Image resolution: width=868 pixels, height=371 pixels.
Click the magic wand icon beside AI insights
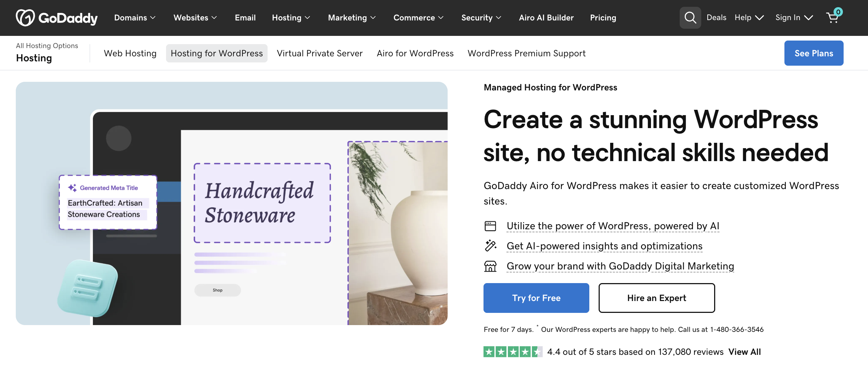(x=490, y=246)
